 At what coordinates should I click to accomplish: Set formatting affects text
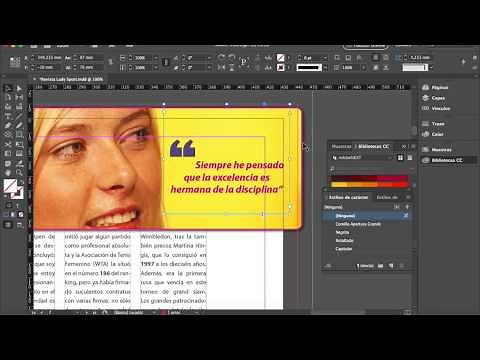click(18, 205)
